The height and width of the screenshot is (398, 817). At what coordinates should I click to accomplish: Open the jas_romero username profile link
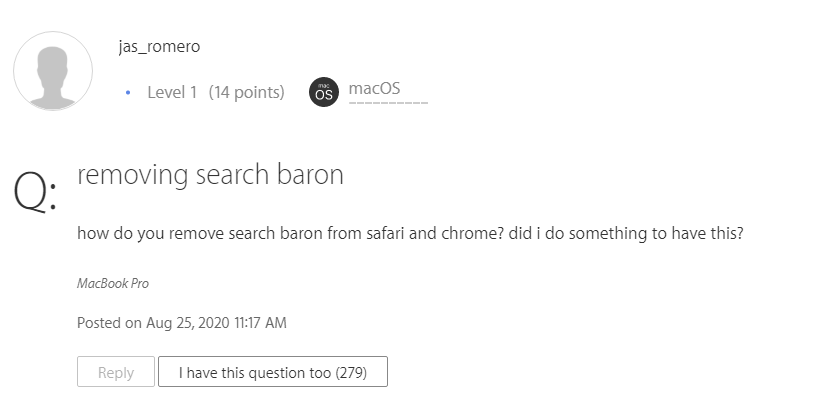tap(159, 46)
